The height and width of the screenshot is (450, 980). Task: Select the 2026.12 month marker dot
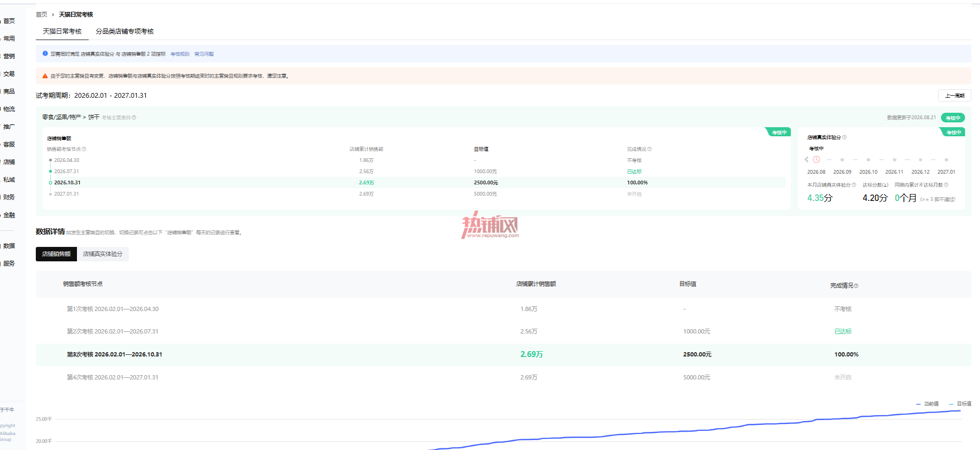pos(920,160)
